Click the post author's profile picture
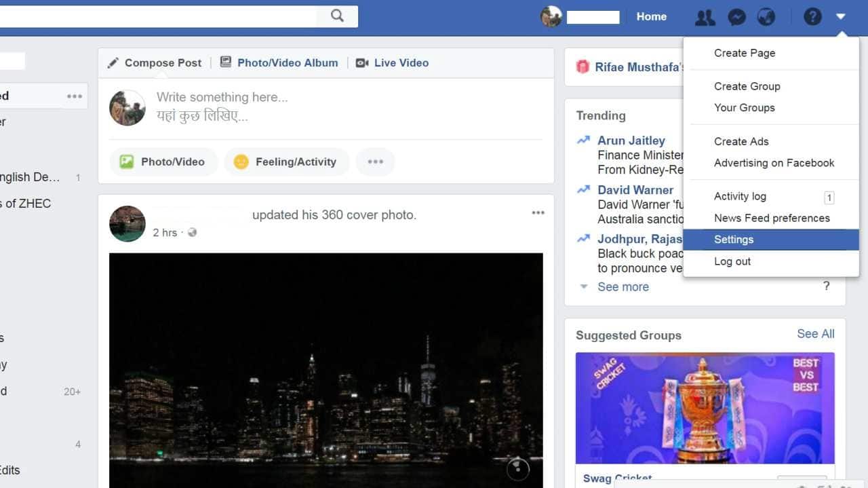The width and height of the screenshot is (868, 488). (127, 224)
